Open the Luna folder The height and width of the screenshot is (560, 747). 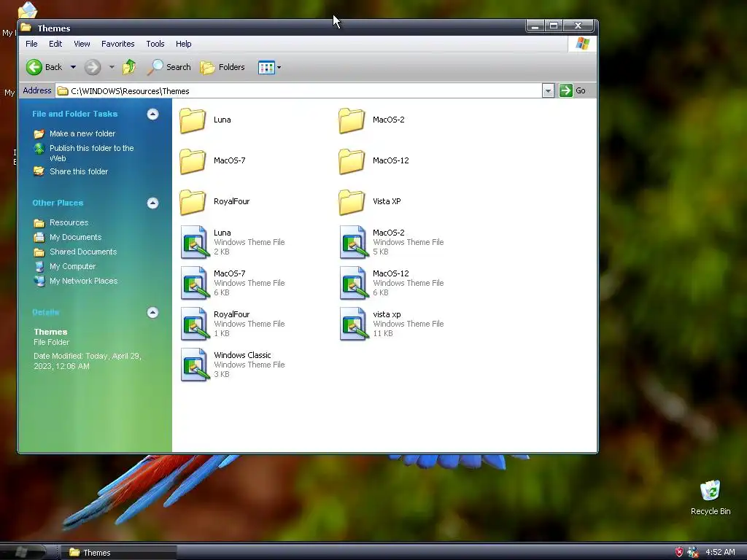tap(206, 120)
